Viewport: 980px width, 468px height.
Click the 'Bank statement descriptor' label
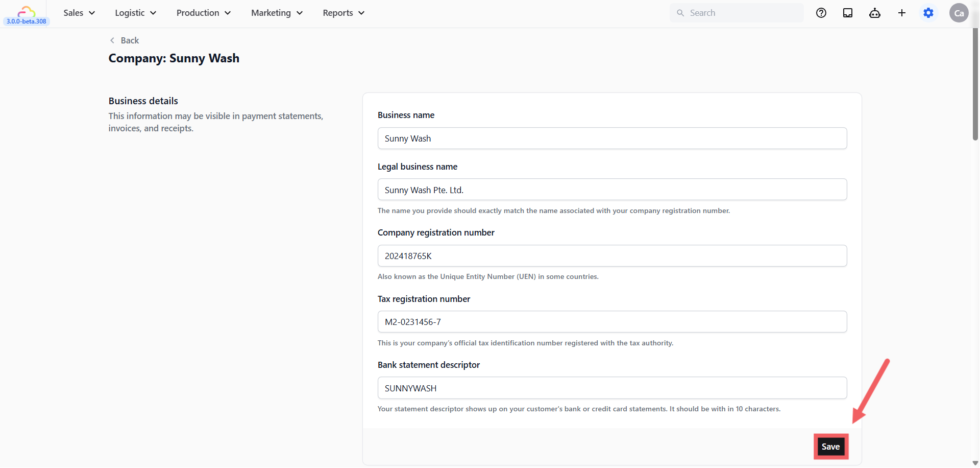(x=429, y=365)
